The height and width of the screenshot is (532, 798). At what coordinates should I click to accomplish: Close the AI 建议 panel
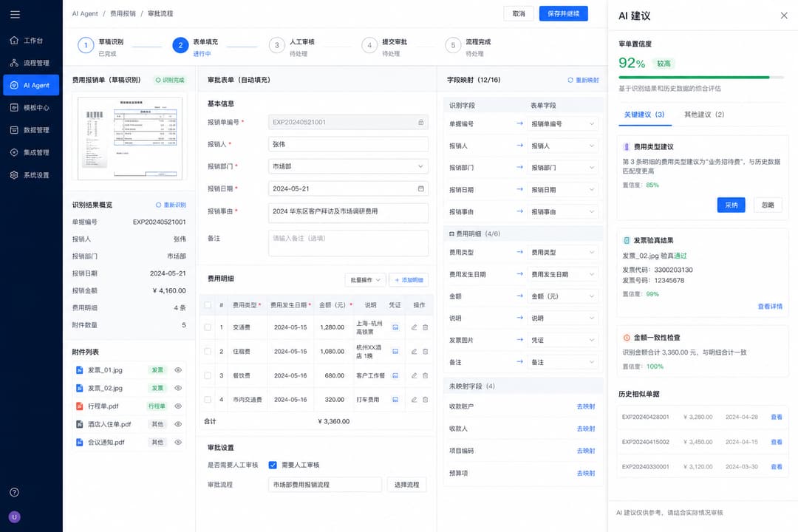click(784, 16)
